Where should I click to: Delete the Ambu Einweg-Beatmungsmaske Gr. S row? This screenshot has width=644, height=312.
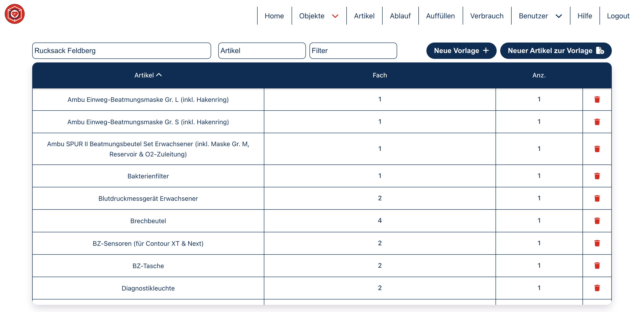597,122
